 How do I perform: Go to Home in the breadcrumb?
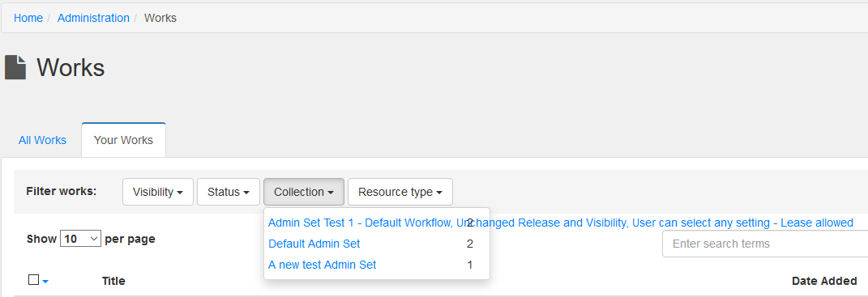click(28, 18)
